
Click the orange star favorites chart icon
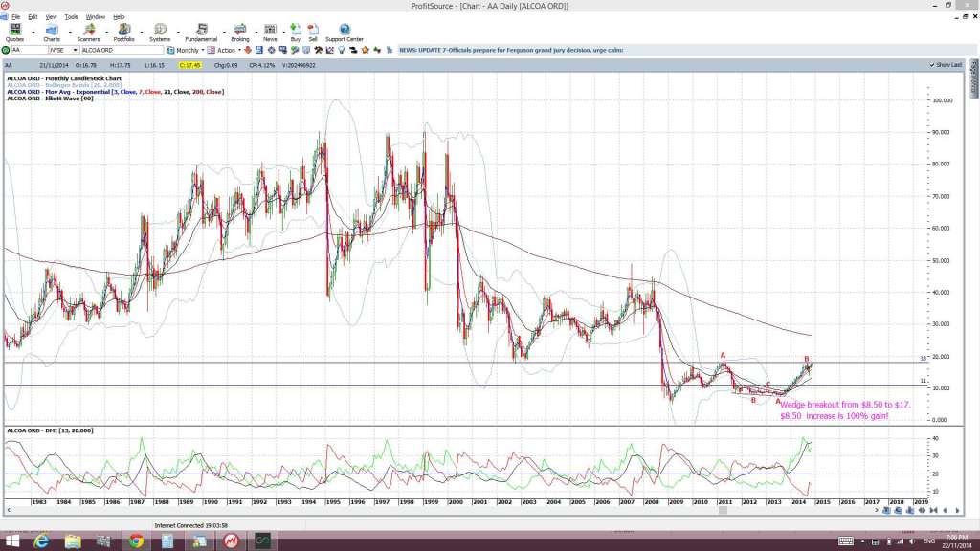coord(365,50)
